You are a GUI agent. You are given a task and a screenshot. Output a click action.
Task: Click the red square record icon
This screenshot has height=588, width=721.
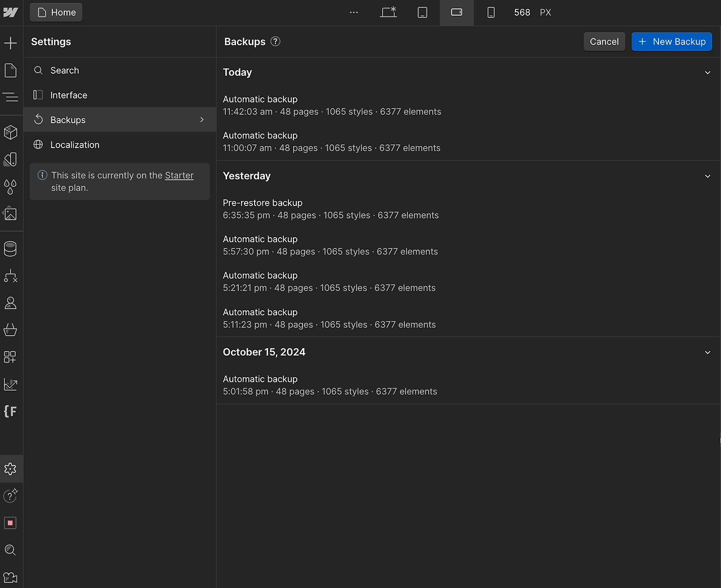pos(11,523)
